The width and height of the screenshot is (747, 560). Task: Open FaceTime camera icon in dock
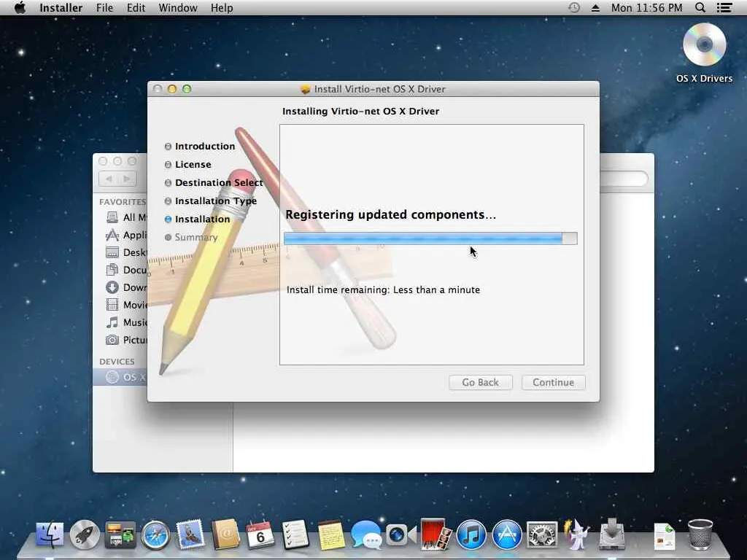click(401, 534)
